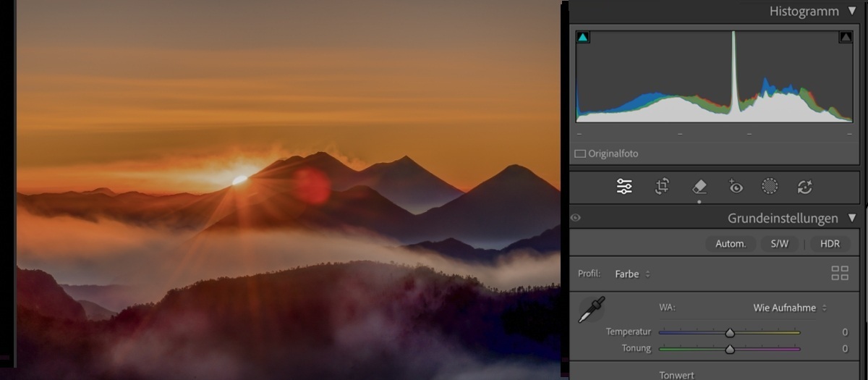The height and width of the screenshot is (380, 868).
Task: Click the Temperatur label
Action: tap(629, 332)
